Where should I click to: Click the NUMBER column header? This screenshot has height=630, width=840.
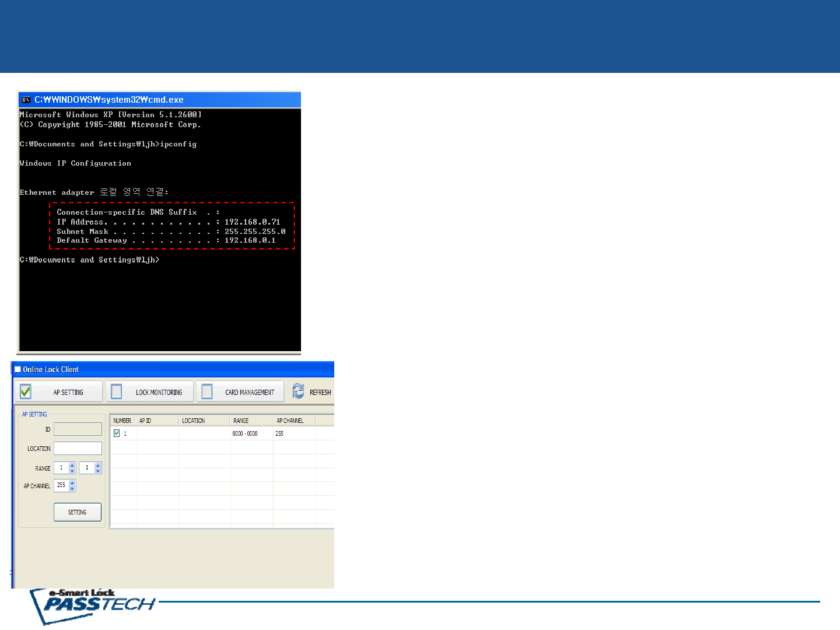coord(123,421)
